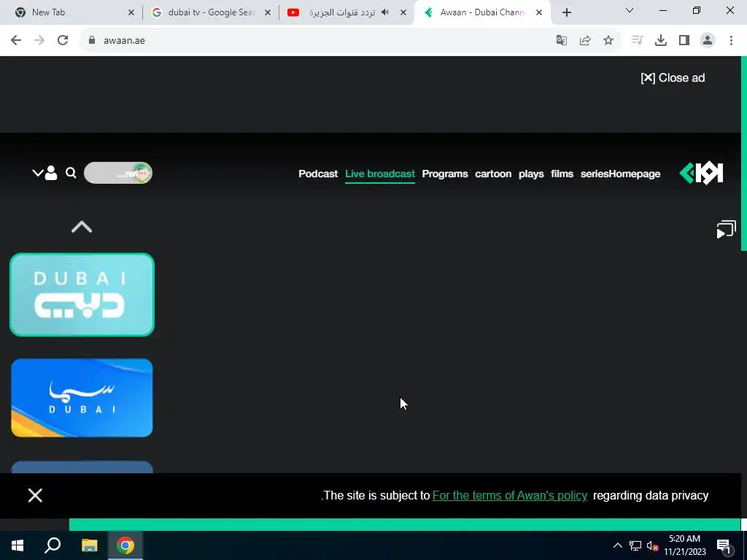Go to Programs section
The image size is (747, 560).
click(445, 174)
